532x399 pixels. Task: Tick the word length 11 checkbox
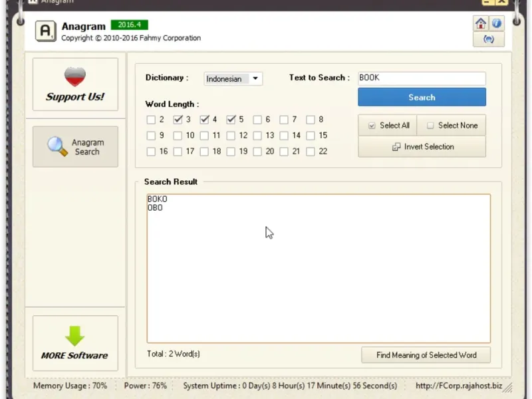(204, 136)
